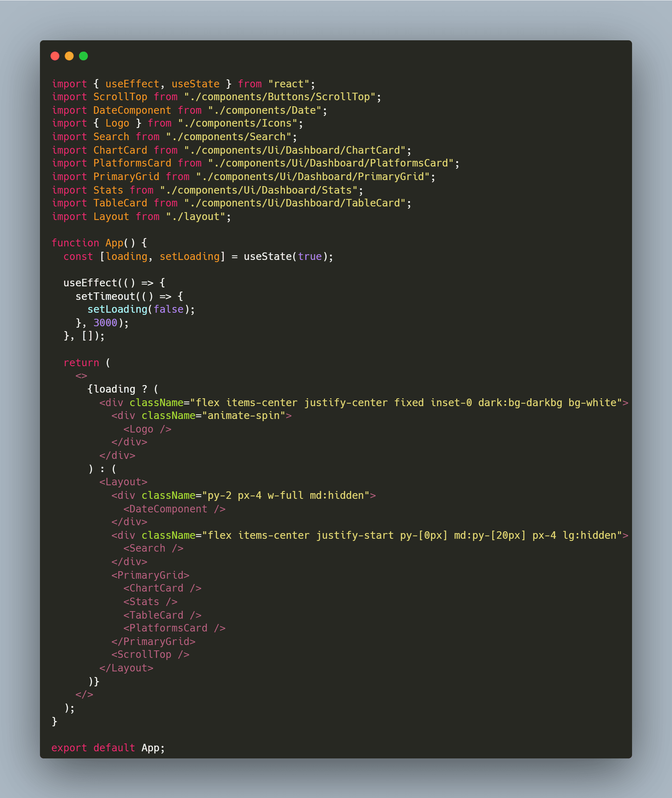Screen dimensions: 672x798
Task: Click the "animate-spin" className value
Action: coord(244,415)
